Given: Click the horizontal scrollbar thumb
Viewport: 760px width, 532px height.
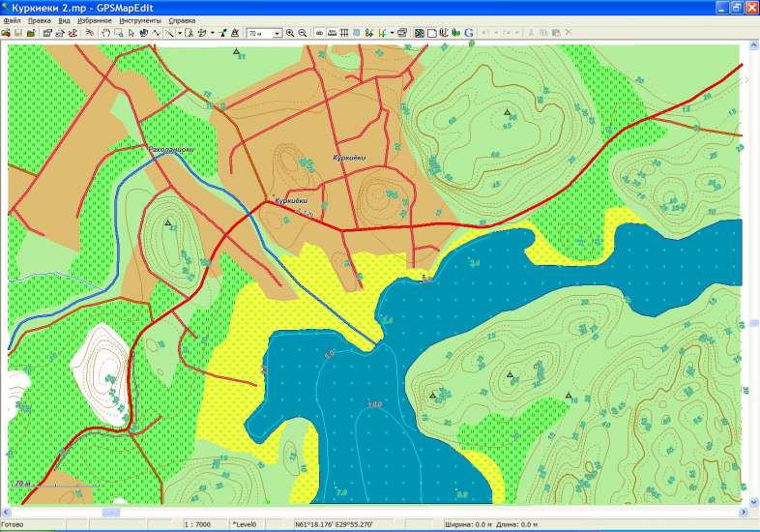Looking at the screenshot, I should point(109,510).
